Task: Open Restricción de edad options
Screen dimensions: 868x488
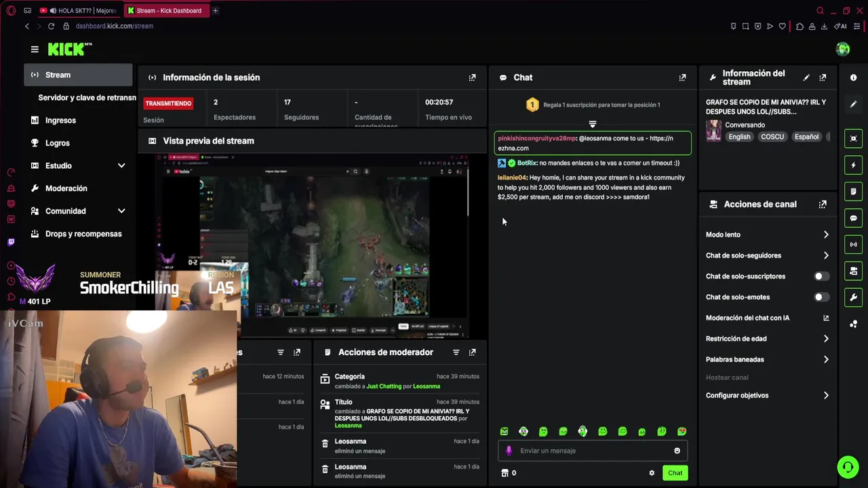Action: [768, 338]
